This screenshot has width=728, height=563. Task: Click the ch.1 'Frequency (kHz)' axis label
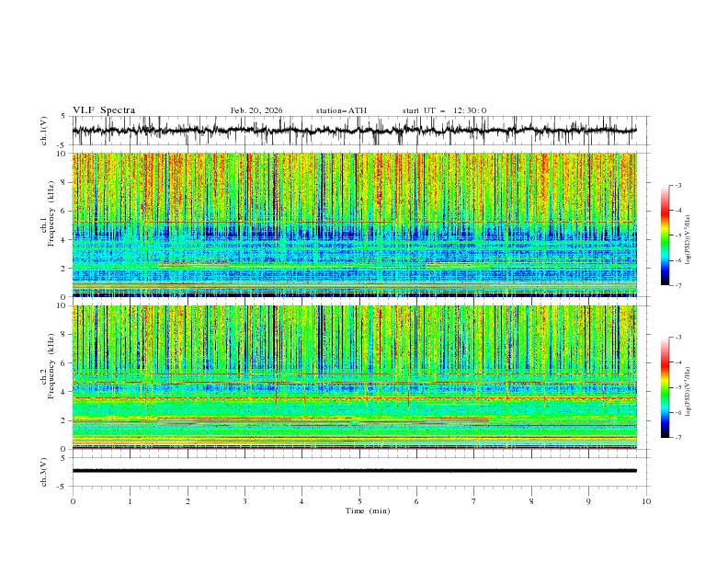[x=52, y=212]
